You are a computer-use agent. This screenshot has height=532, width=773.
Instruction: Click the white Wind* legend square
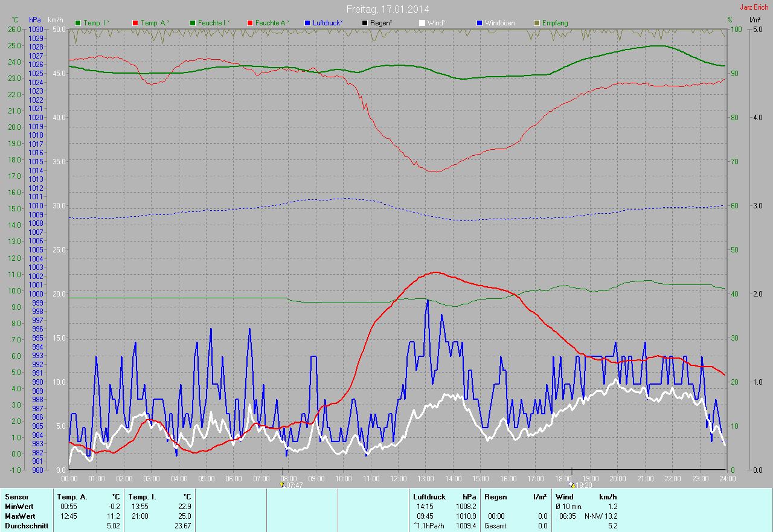tap(422, 23)
